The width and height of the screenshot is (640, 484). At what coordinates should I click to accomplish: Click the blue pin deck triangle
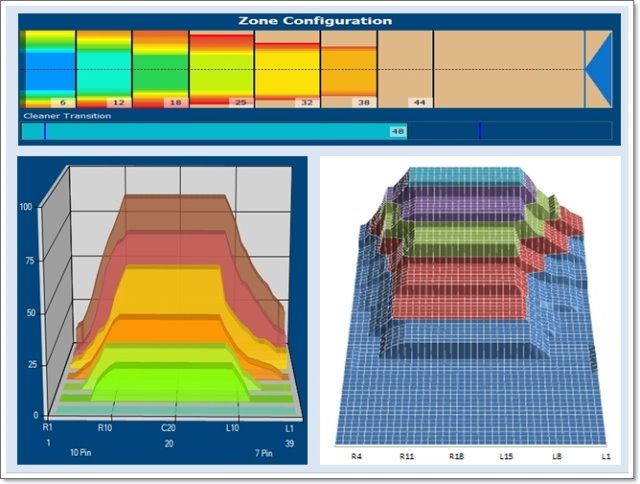click(x=600, y=68)
